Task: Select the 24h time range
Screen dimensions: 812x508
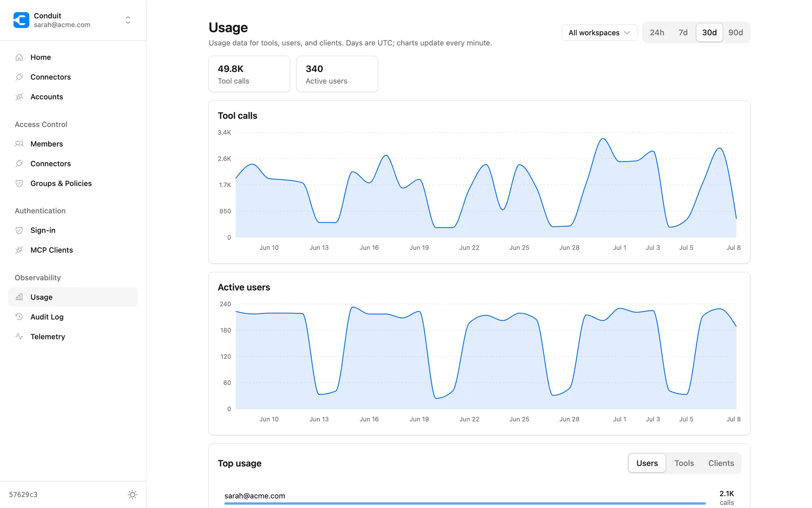Action: (x=657, y=33)
